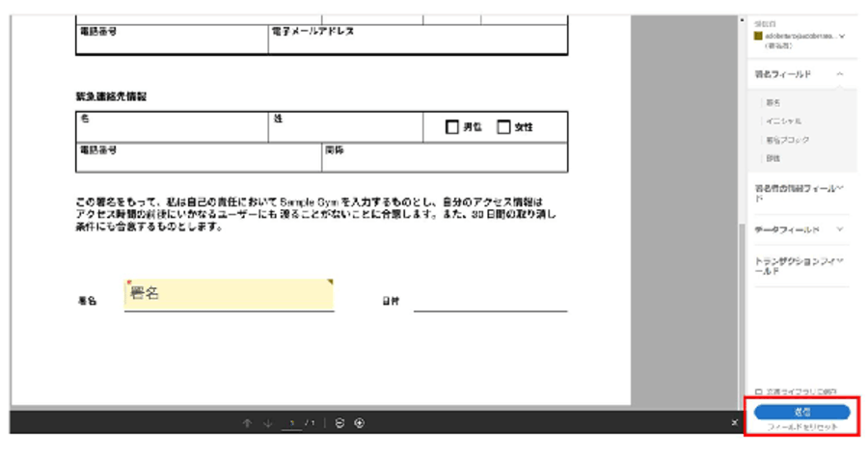Click the フィールドをリセット link

coord(802,427)
